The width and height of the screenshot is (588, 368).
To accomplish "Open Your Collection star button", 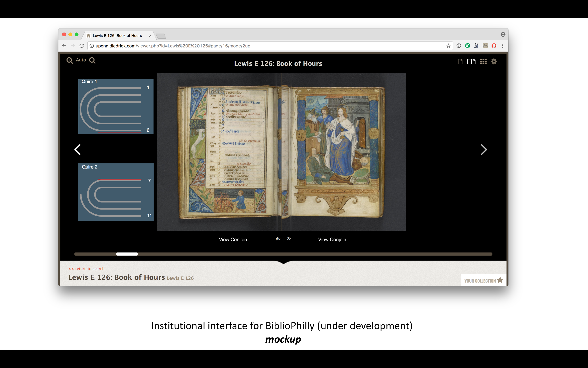I will [483, 280].
